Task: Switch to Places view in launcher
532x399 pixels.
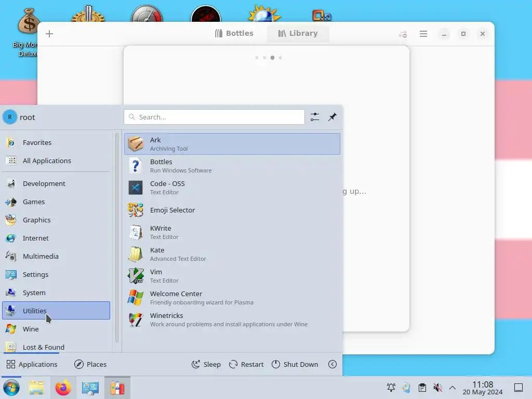Action: [90, 364]
